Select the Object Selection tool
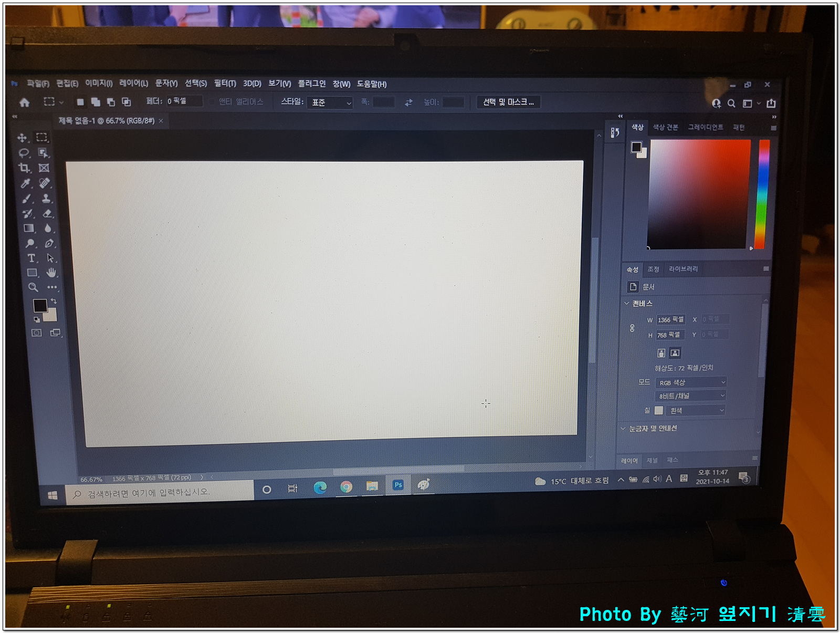Image resolution: width=840 pixels, height=633 pixels. pyautogui.click(x=43, y=153)
